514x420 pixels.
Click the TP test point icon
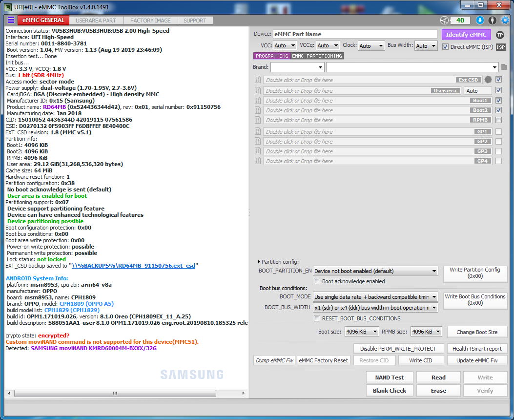coord(499,35)
